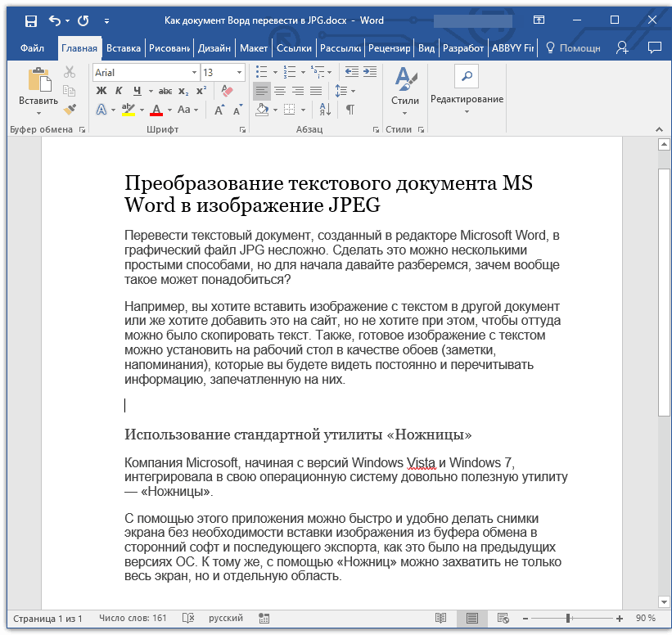
Task: Open the Файл menu tab
Action: pyautogui.click(x=32, y=48)
